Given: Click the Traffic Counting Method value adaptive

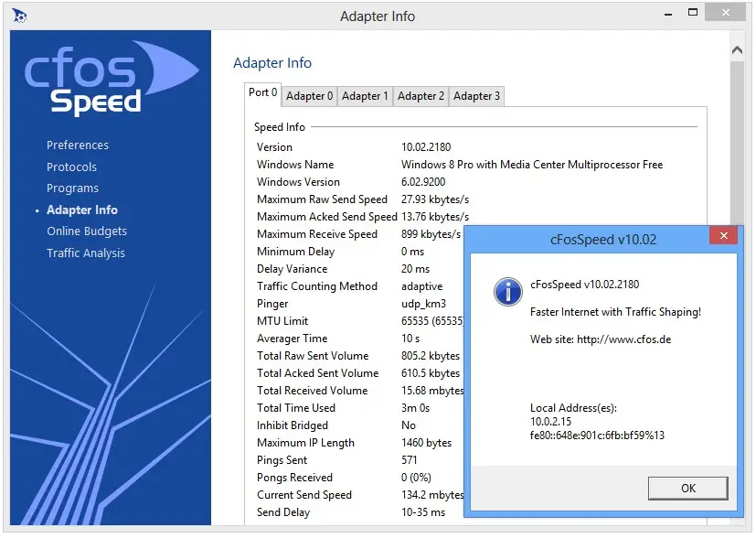Looking at the screenshot, I should click(421, 286).
